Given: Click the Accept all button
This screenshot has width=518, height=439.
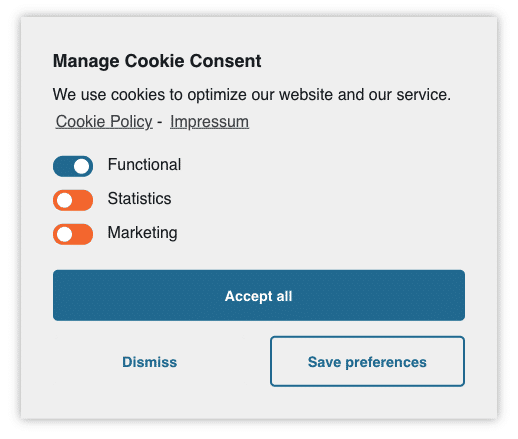Looking at the screenshot, I should pos(259,295).
